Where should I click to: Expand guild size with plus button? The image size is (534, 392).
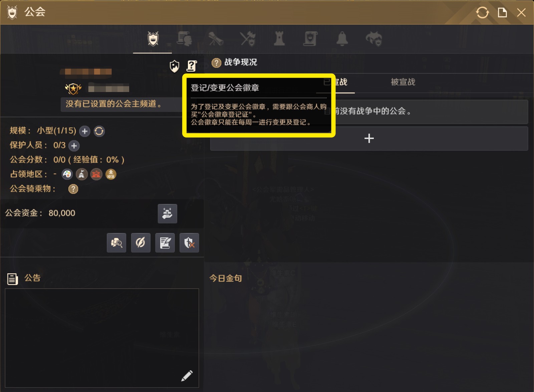(x=85, y=131)
